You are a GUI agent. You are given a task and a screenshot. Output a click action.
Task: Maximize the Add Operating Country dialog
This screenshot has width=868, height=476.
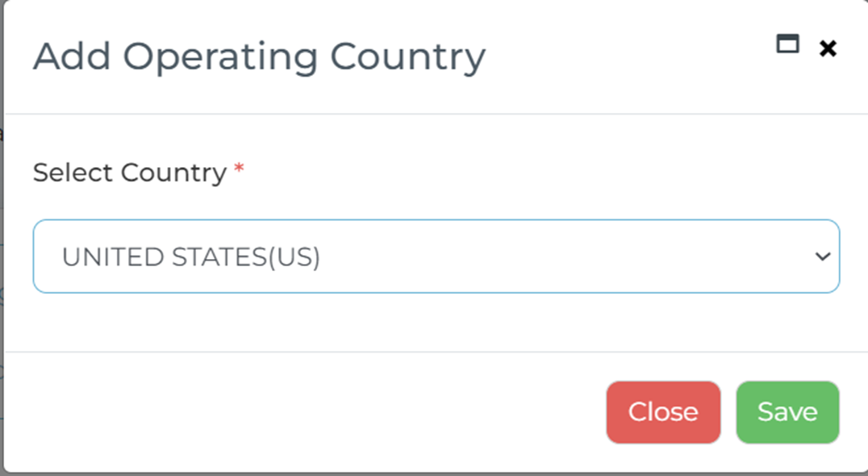coord(787,44)
